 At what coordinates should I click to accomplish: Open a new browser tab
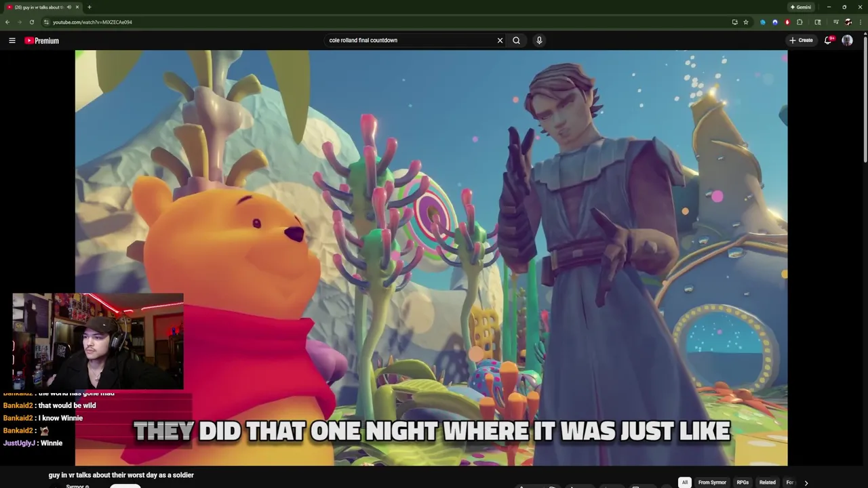click(x=90, y=7)
